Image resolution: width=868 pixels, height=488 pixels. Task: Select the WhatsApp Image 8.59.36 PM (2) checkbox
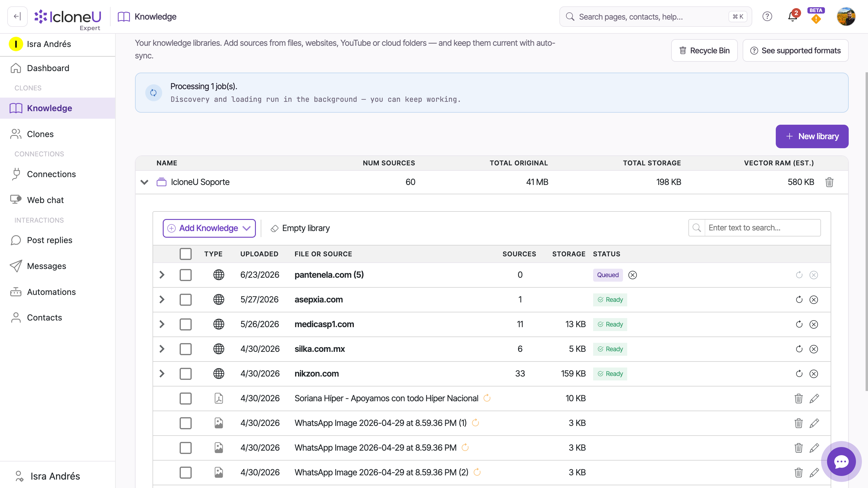coord(185,473)
